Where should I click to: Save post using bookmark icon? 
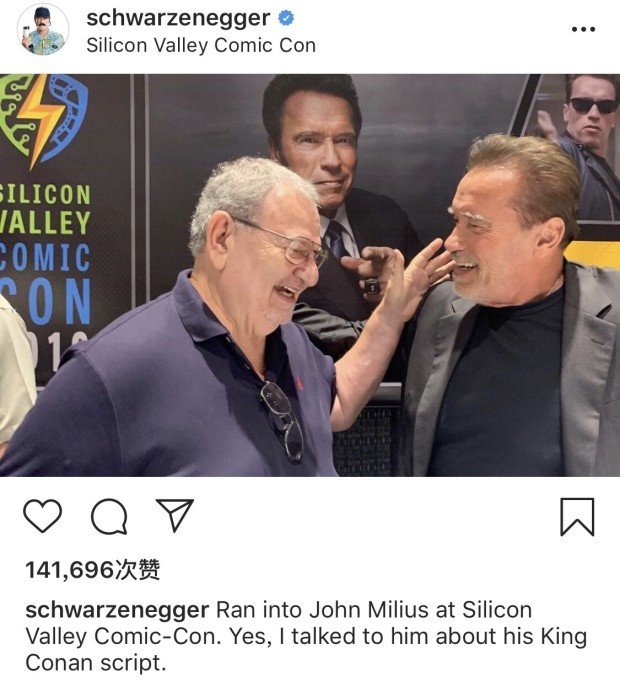click(577, 517)
